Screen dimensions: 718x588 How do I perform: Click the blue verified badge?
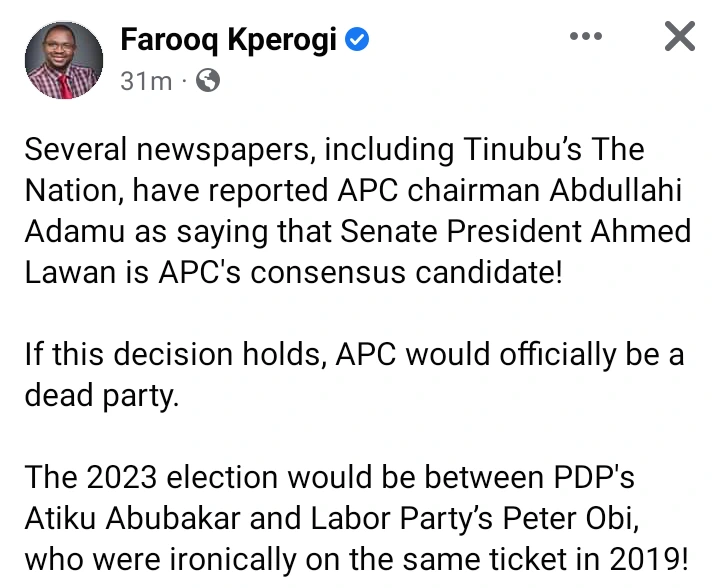pyautogui.click(x=358, y=40)
